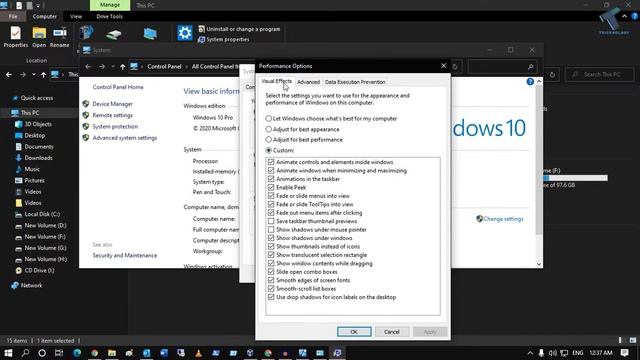Viewport: 640px width, 360px height.
Task: Open Chrome from taskbar
Action: click(94, 353)
